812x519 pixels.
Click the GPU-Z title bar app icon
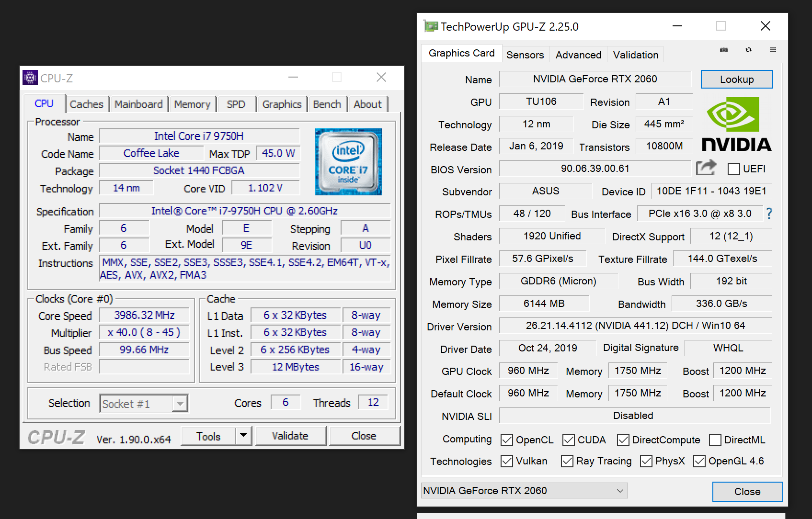(x=431, y=26)
